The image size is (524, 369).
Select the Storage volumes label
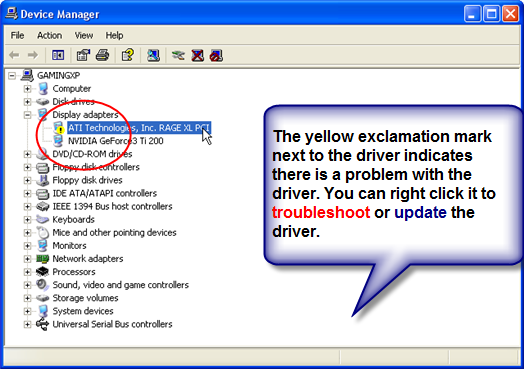(85, 298)
